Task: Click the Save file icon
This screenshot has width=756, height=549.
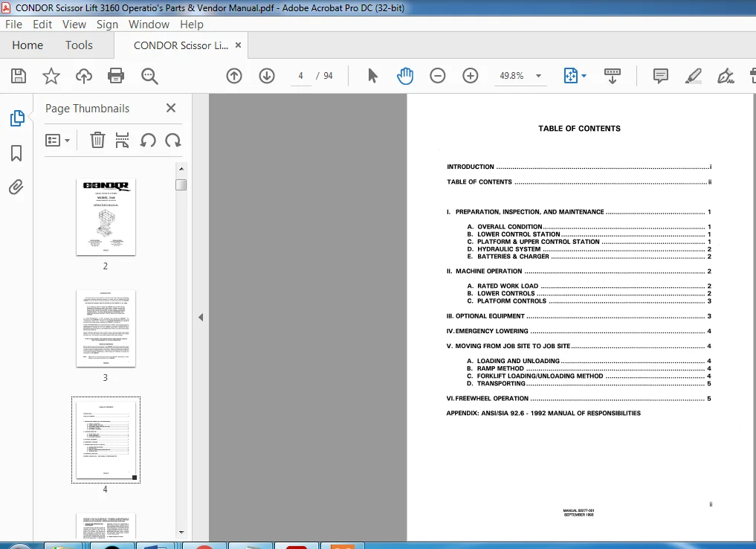Action: (19, 76)
